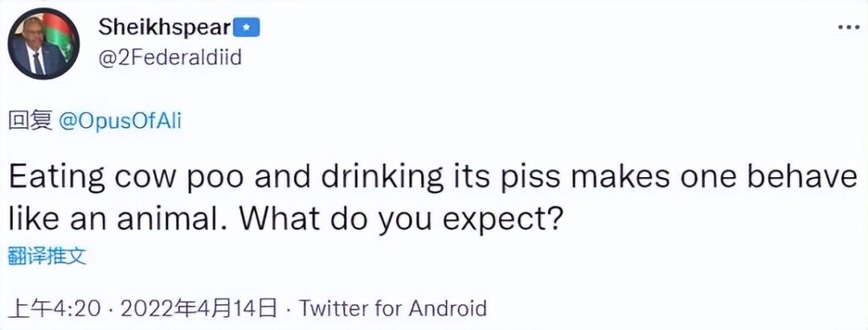Open the Twitter for Android source link
The width and height of the screenshot is (868, 330).
click(x=393, y=308)
